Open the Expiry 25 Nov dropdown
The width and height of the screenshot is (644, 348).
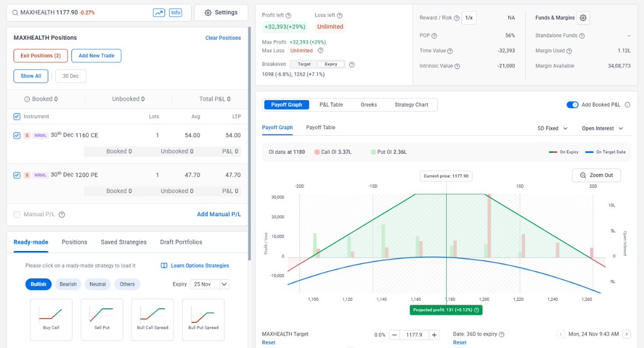point(209,284)
